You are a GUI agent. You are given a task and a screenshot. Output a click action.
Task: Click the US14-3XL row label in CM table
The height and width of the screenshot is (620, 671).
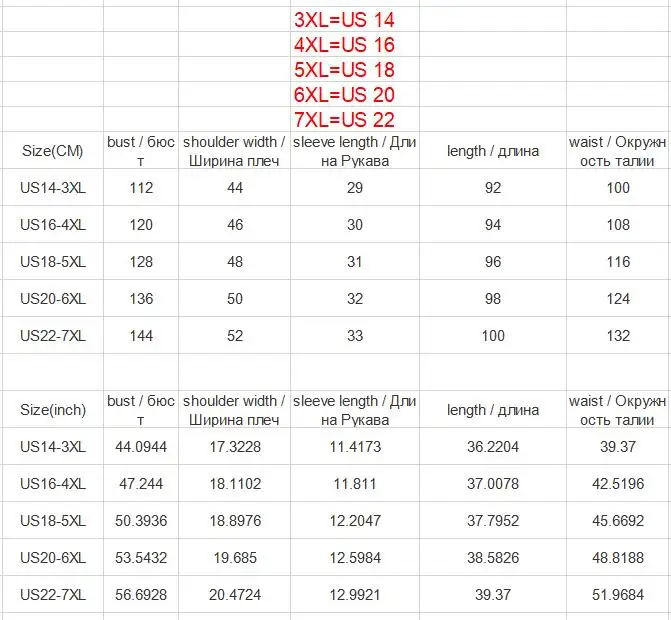53,187
